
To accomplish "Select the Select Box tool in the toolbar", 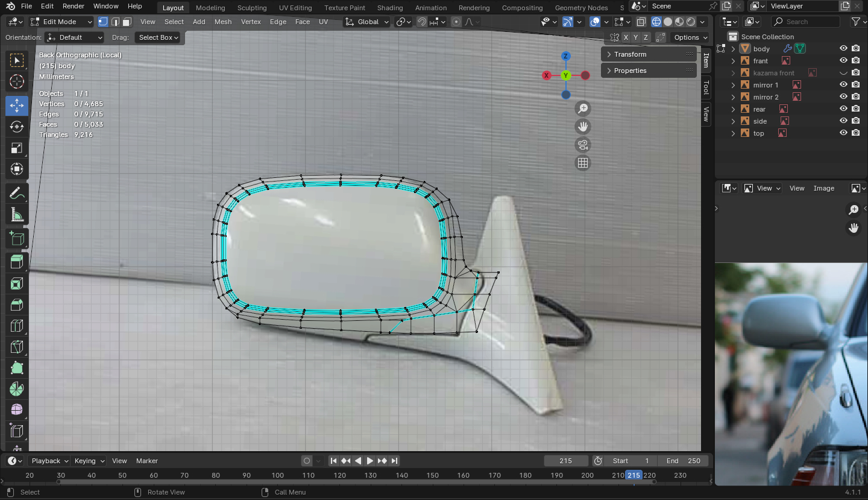I will [x=17, y=60].
